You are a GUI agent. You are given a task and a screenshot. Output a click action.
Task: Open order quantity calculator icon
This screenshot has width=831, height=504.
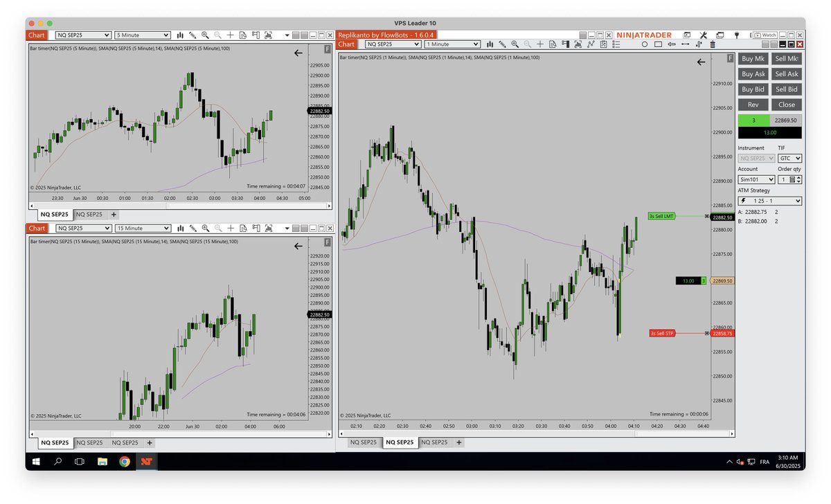click(x=792, y=179)
